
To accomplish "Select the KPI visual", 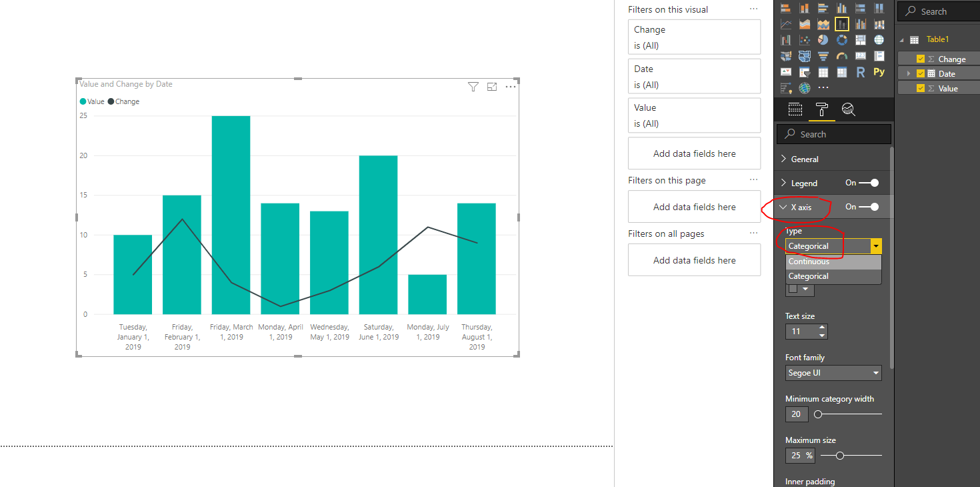I will point(786,72).
